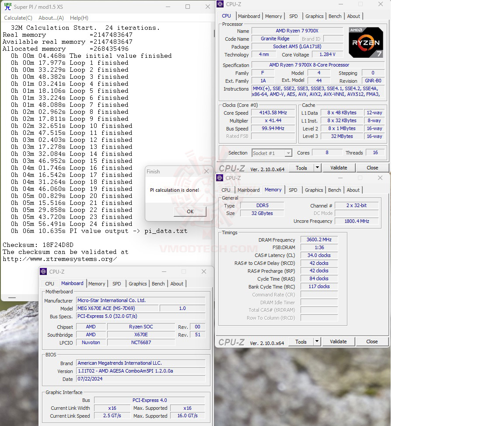Select SPD tab in Mainboard CPU-Z window
This screenshot has width=504, height=426.
pos(117,284)
